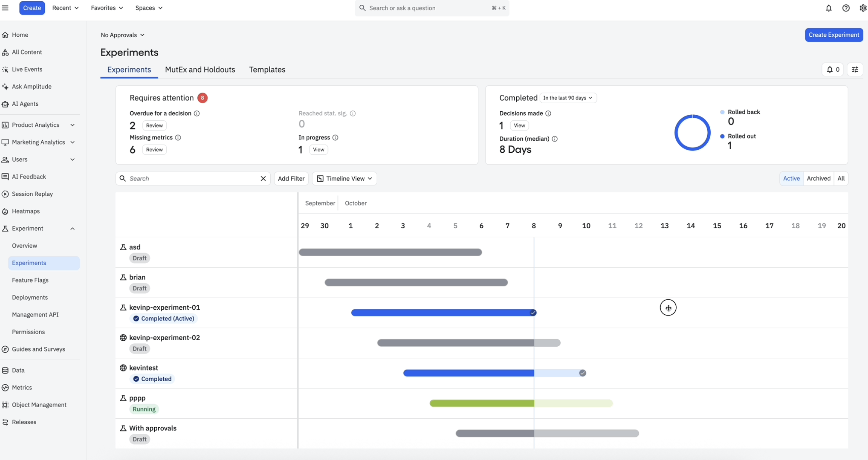Image resolution: width=868 pixels, height=460 pixels.
Task: Switch to MutEx and Holdouts tab
Action: coord(200,69)
